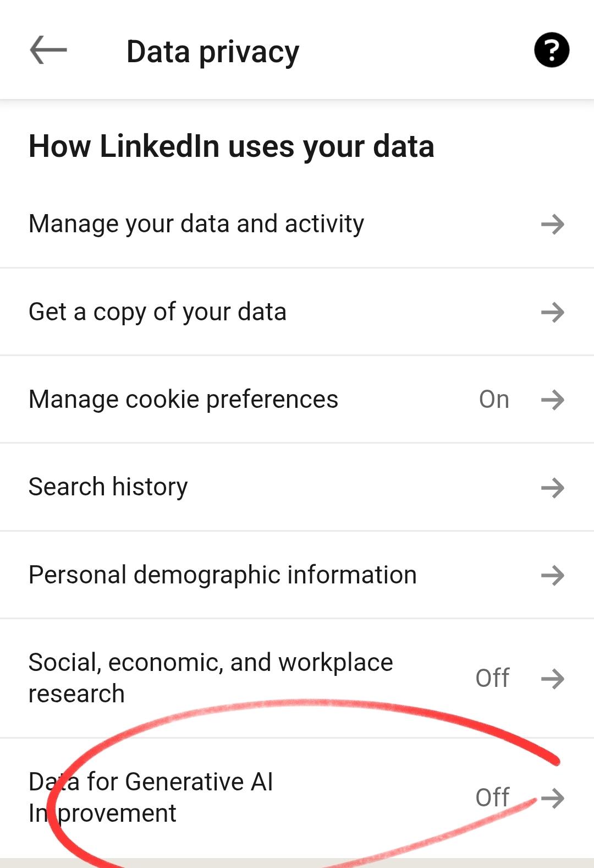The width and height of the screenshot is (594, 868).
Task: Click arrow next to Manage your data and activity
Action: 553,224
